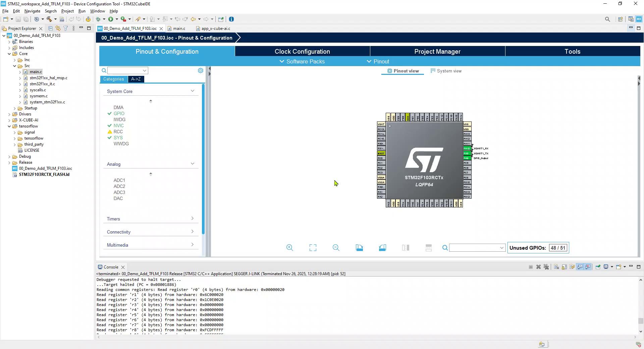The width and height of the screenshot is (644, 349).
Task: Collapse the tensorflow project folder
Action: pyautogui.click(x=9, y=126)
